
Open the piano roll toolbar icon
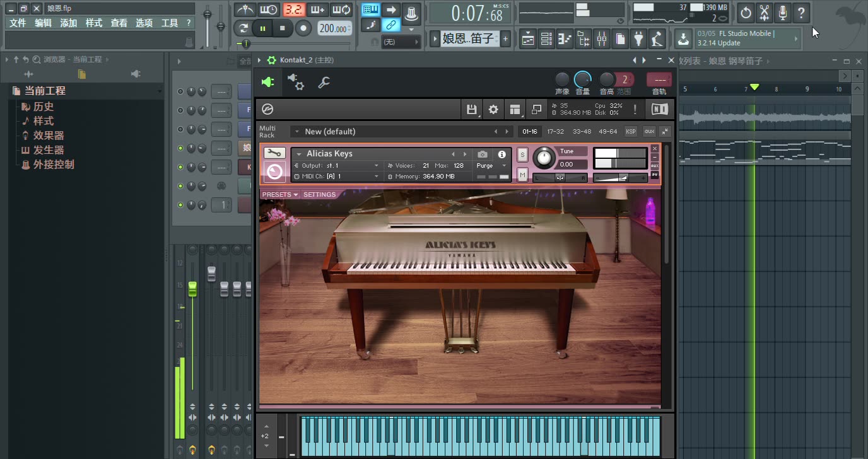pos(565,39)
